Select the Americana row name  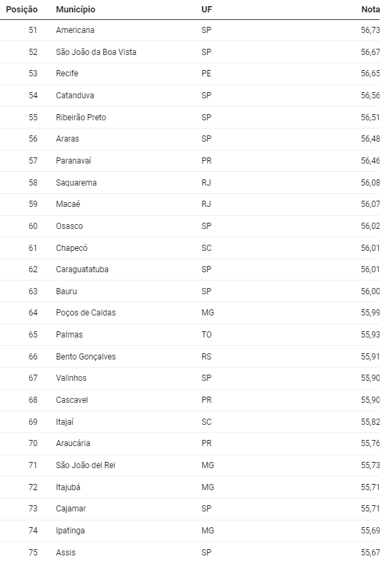(x=75, y=30)
